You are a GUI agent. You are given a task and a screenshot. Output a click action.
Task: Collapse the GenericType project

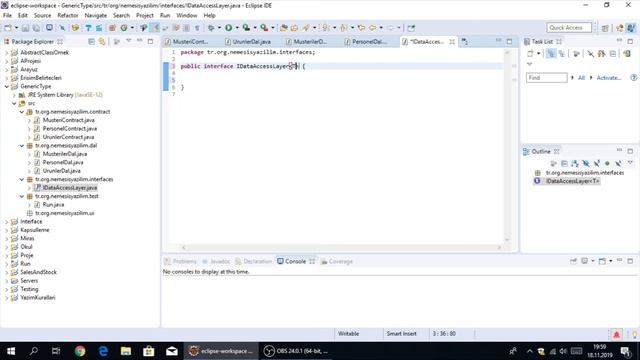pyautogui.click(x=7, y=86)
